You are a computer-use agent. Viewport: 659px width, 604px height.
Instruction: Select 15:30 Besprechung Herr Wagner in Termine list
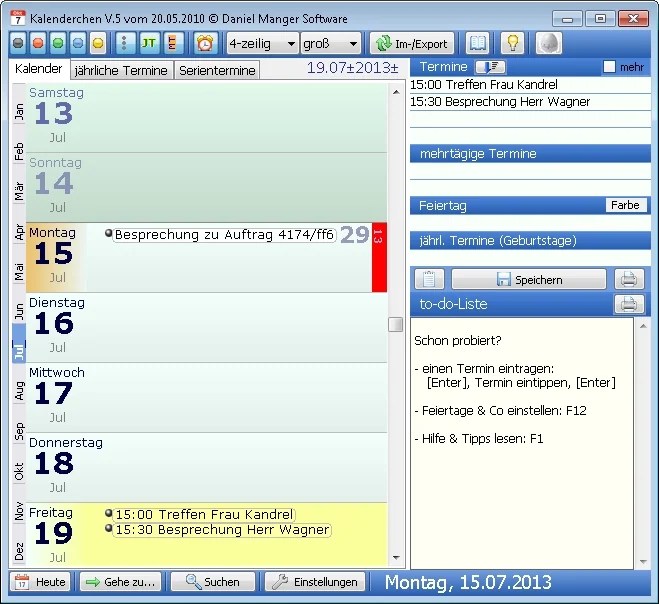pos(530,102)
